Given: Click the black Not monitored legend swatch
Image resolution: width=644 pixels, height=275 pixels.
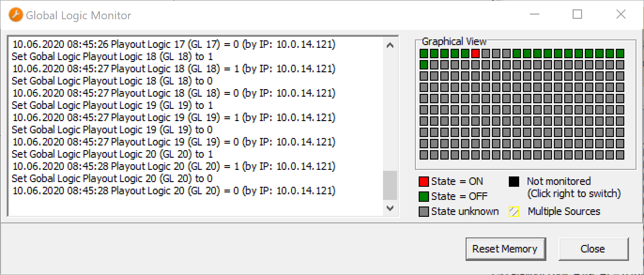Looking at the screenshot, I should [x=514, y=182].
